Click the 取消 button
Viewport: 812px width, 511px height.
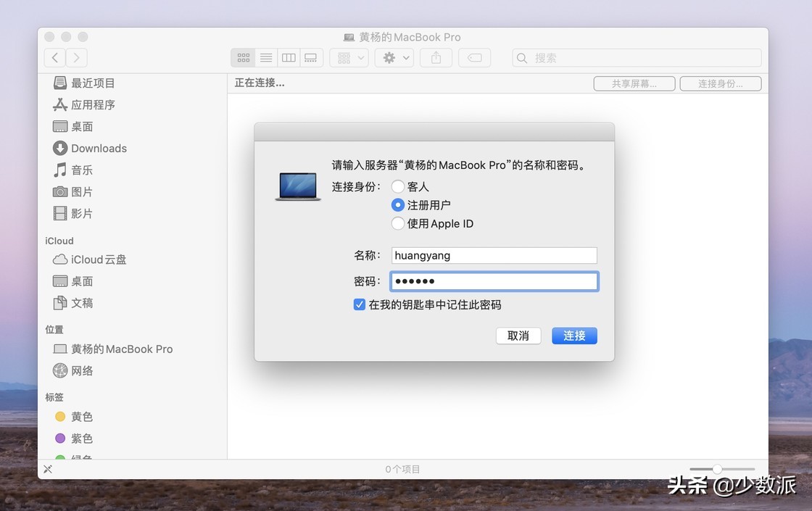point(518,336)
